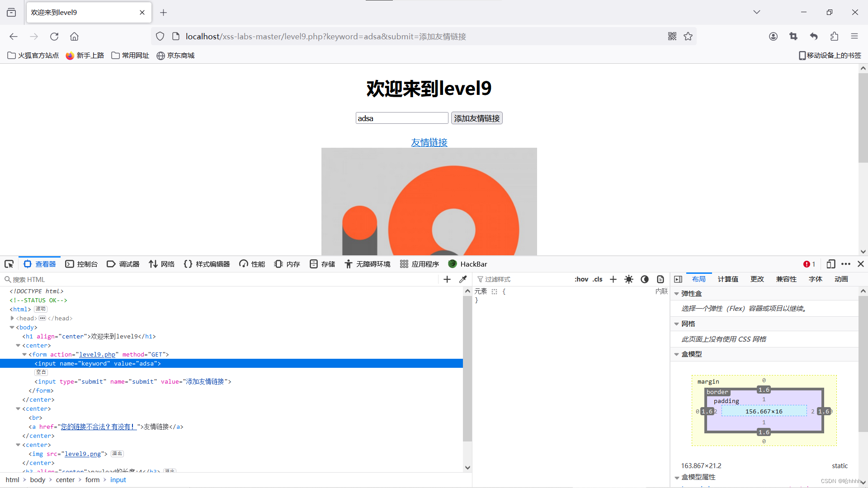Click the 添加友情链接 submit button
Image resolution: width=868 pixels, height=488 pixels.
click(476, 118)
